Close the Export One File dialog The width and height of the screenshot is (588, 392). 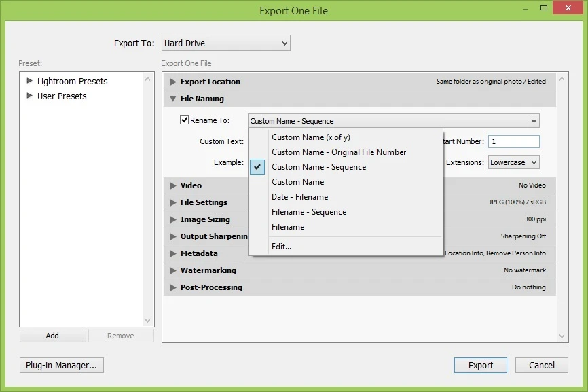click(568, 7)
